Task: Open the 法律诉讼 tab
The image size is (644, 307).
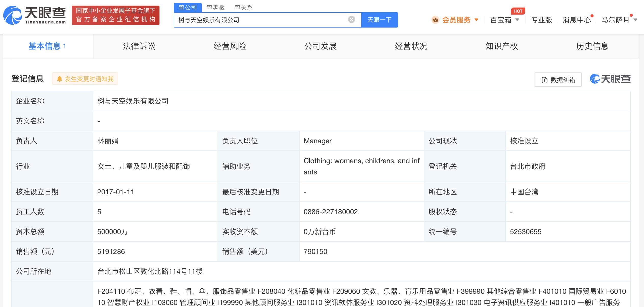Action: pyautogui.click(x=139, y=46)
